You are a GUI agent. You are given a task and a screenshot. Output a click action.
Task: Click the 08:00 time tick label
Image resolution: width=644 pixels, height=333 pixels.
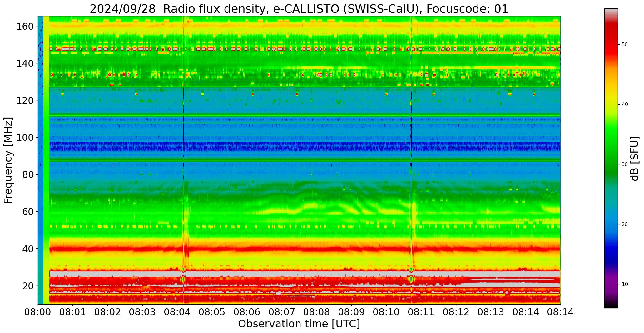point(38,312)
